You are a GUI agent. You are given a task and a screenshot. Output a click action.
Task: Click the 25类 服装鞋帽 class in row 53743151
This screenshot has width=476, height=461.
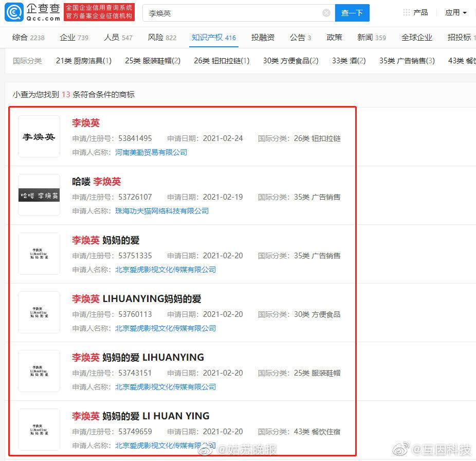pos(317,373)
